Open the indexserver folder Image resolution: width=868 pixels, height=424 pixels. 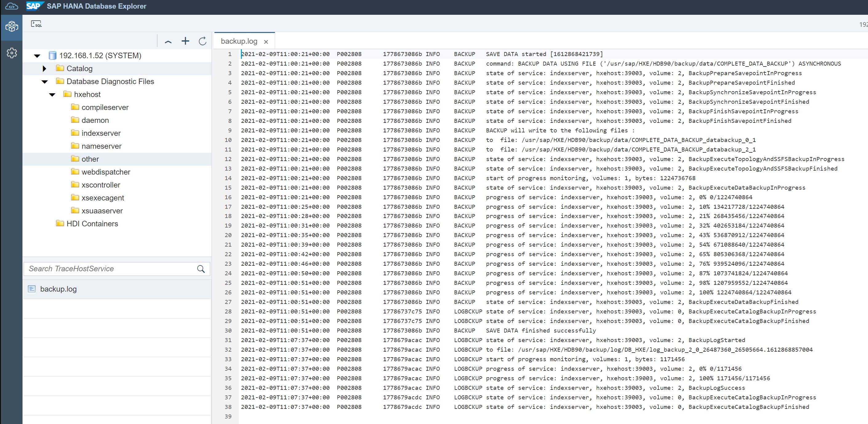point(101,133)
